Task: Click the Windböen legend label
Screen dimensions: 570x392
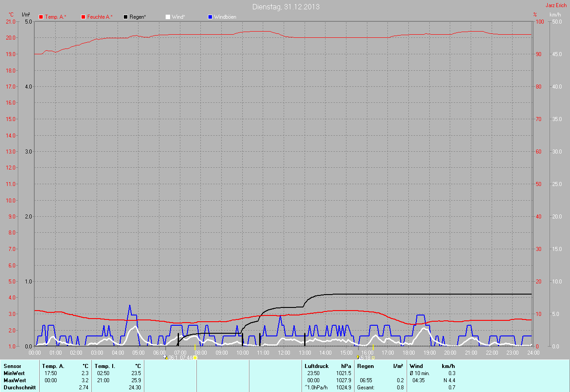Action: [225, 17]
